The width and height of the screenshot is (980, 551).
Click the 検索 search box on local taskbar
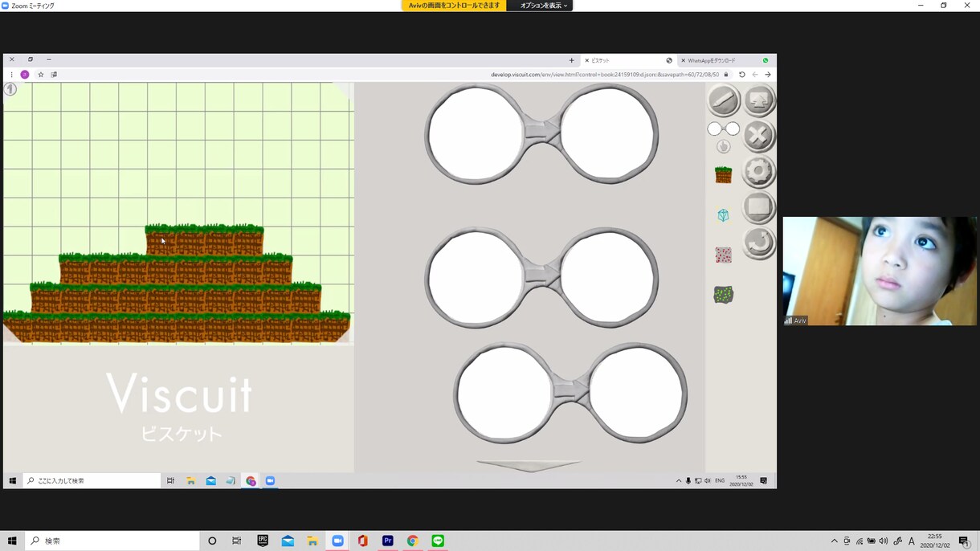[112, 541]
